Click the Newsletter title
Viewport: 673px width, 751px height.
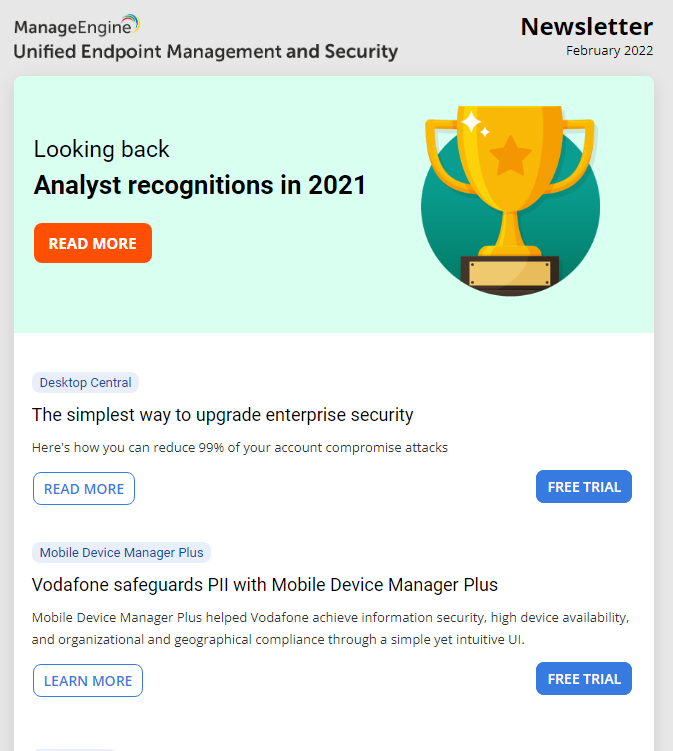click(586, 26)
